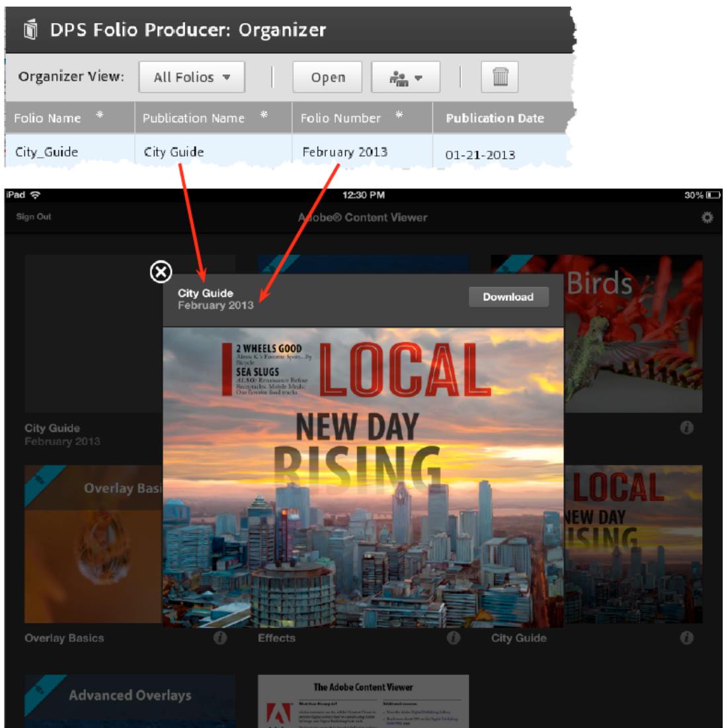Tap the battery indicator in status bar
724x728 pixels.
pos(712,195)
